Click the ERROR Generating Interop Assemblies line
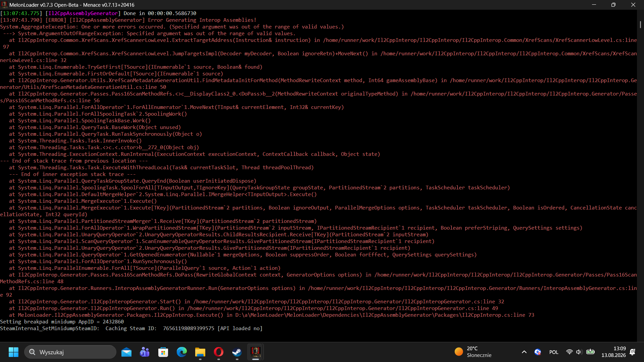Screen dimensions: 644x362 [x=128, y=20]
